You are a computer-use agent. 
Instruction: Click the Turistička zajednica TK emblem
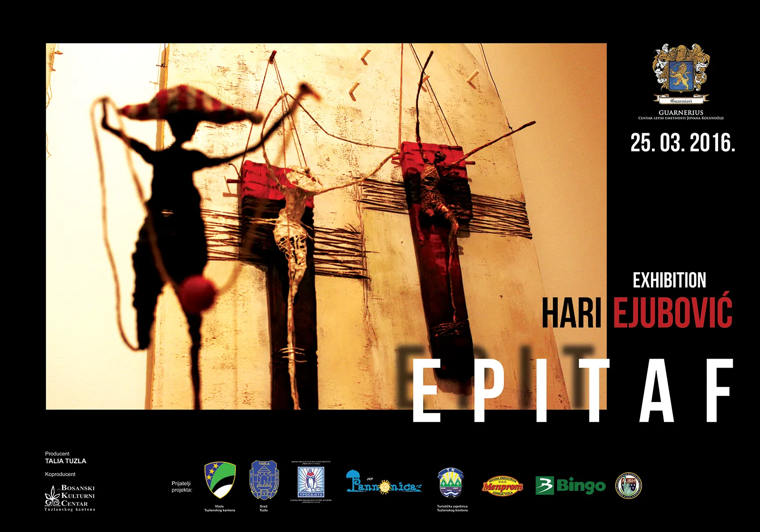(451, 483)
